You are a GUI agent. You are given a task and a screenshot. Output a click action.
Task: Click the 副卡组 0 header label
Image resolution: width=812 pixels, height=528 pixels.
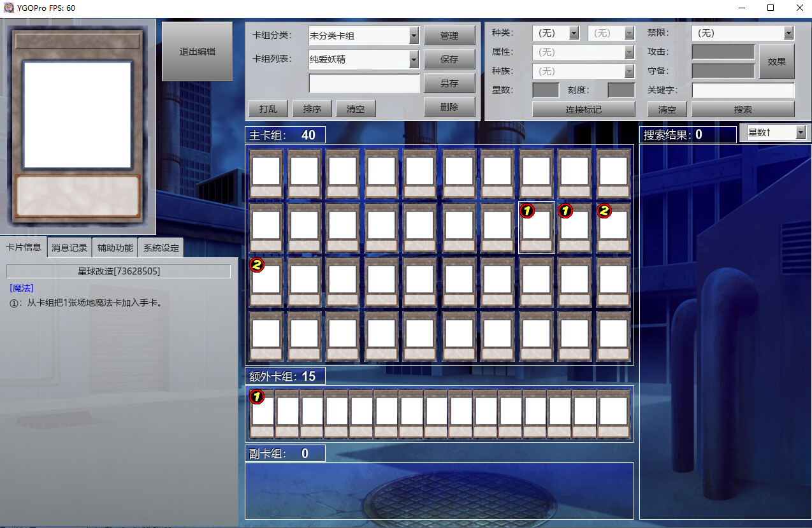285,453
